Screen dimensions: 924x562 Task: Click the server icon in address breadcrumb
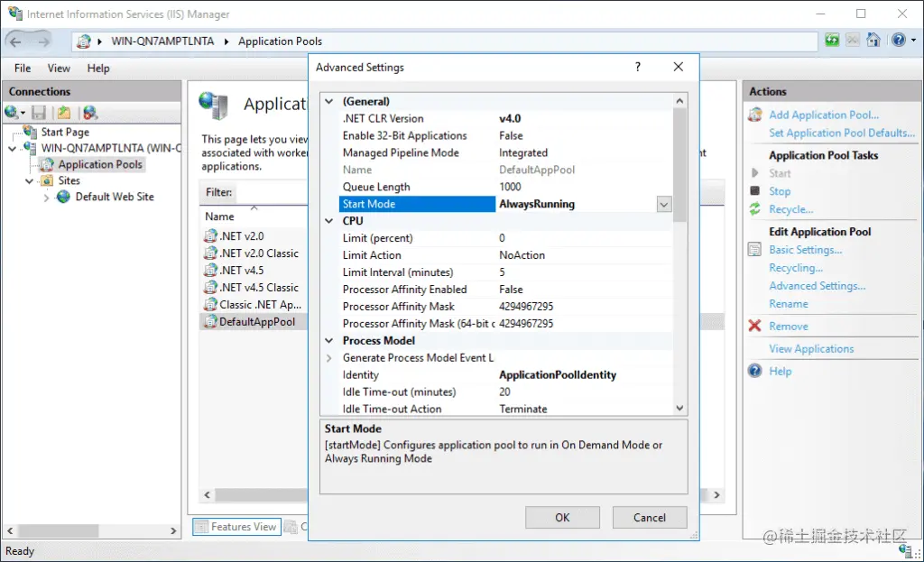pyautogui.click(x=84, y=41)
